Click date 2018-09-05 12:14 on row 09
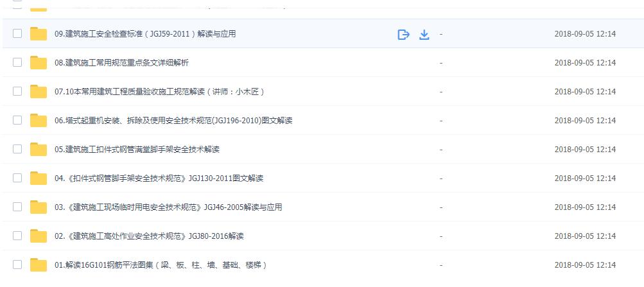Screen dimensions: 644x287 [x=585, y=34]
